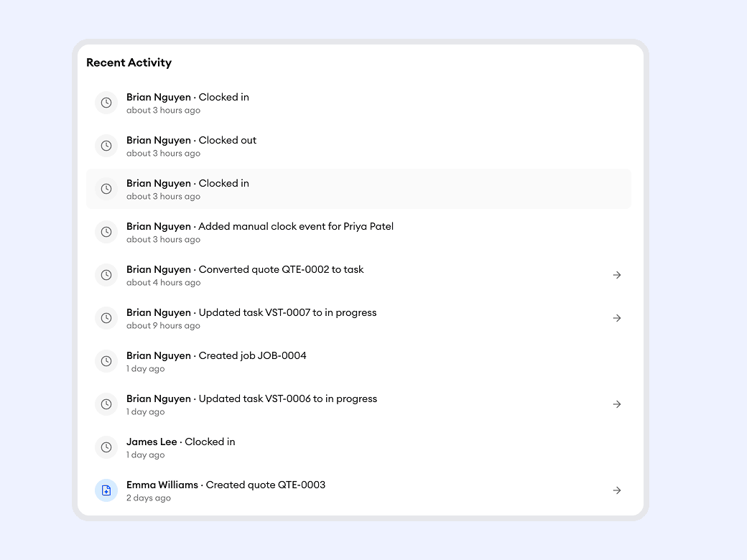Click the clock icon for Created job JOB-0004

tap(106, 361)
